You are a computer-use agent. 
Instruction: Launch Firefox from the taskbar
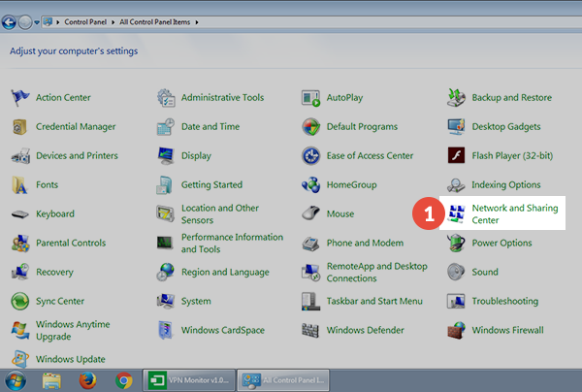click(87, 381)
